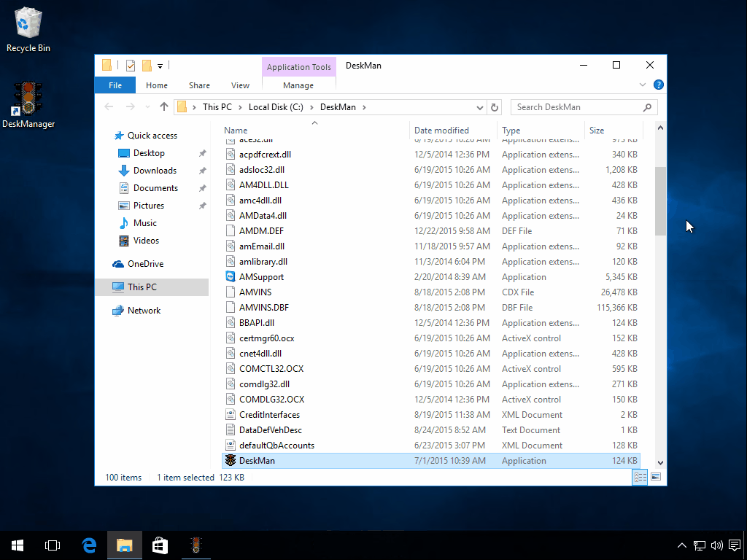Image resolution: width=747 pixels, height=560 pixels.
Task: Click Local Disk (C:) in address path
Action: (x=276, y=107)
